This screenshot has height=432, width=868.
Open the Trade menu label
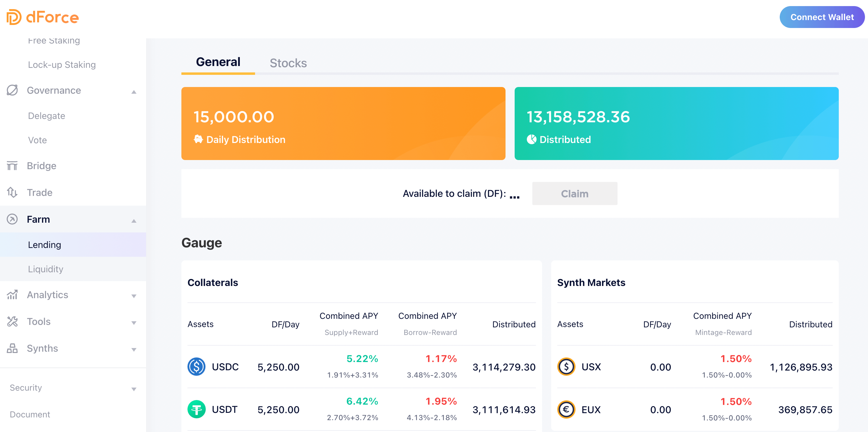[x=40, y=192]
